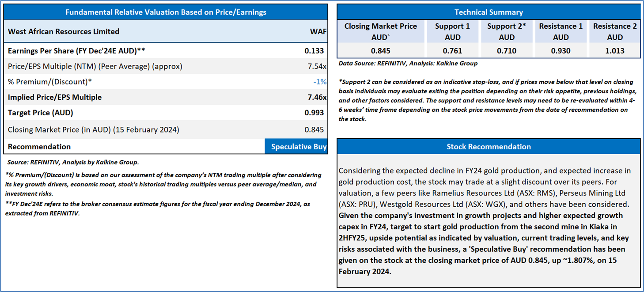Viewport: 644px width, 292px height.
Task: Click the Closing Market Price 15 February 2024 row
Action: [x=166, y=129]
